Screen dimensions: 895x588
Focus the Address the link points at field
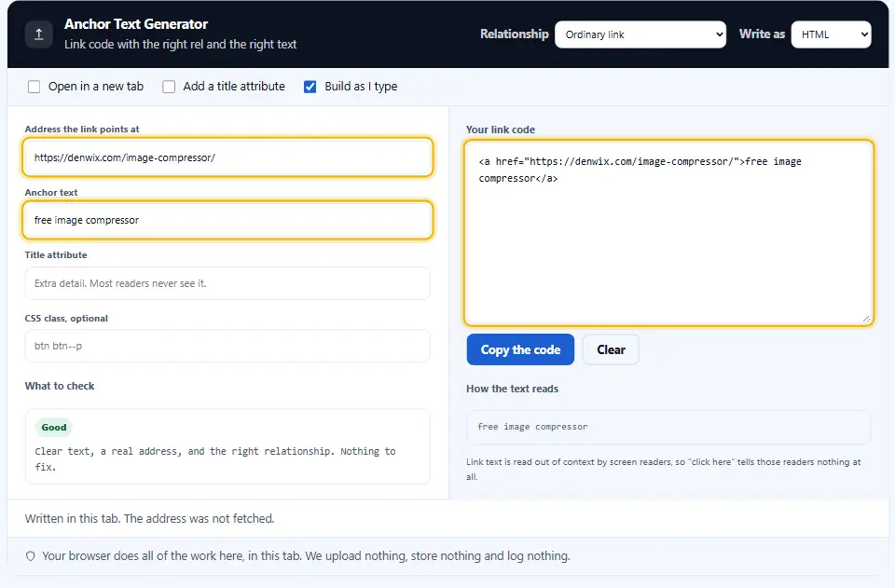227,157
